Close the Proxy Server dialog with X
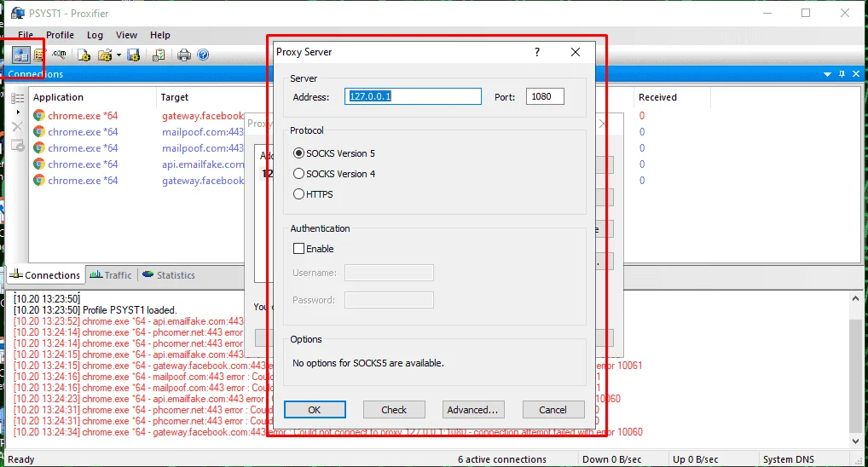868x467 pixels. coord(576,52)
